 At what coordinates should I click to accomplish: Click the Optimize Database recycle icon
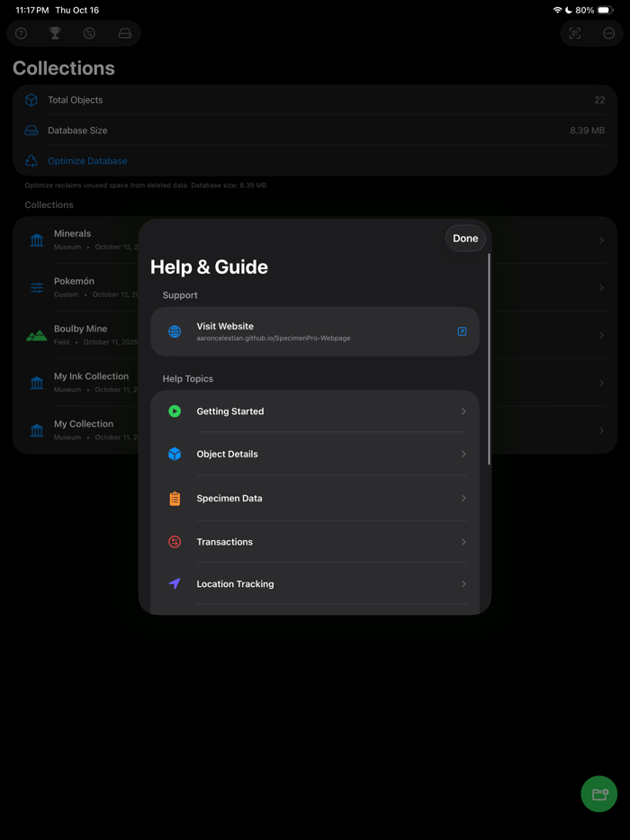[31, 161]
